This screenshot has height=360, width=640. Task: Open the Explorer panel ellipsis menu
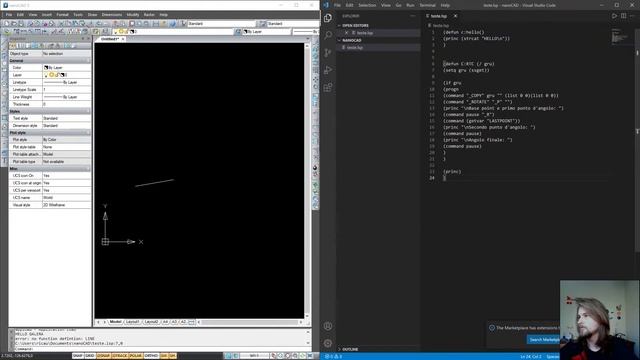(413, 16)
